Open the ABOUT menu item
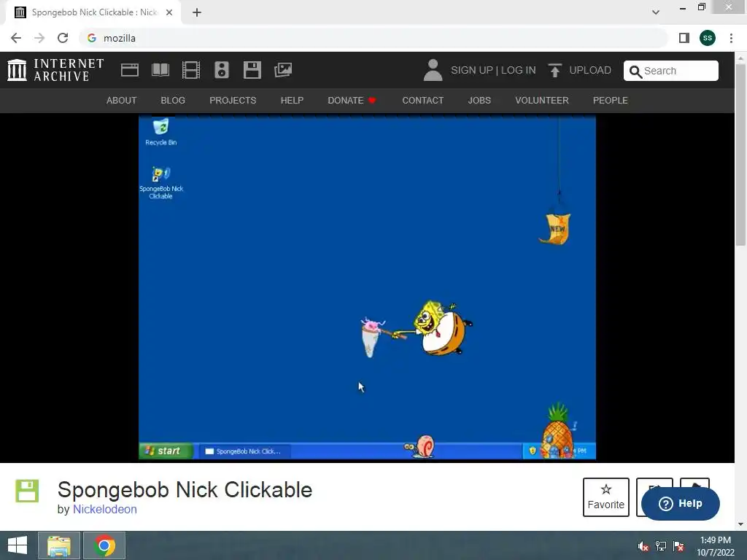This screenshot has width=747, height=560. pyautogui.click(x=122, y=101)
